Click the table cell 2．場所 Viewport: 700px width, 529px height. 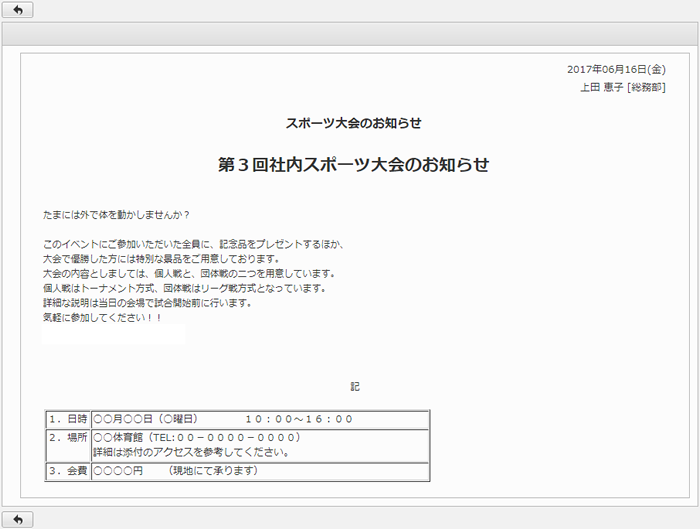(x=68, y=438)
